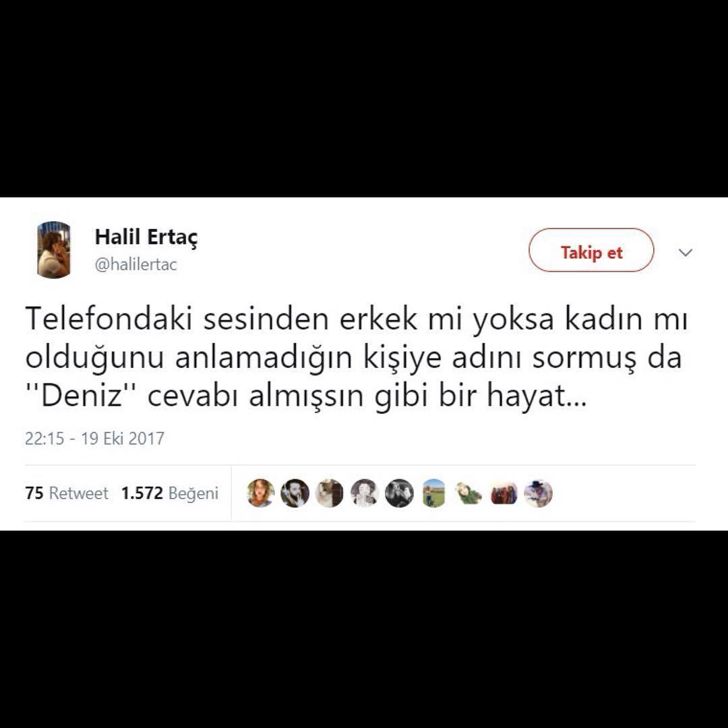The image size is (728, 728).
Task: Open the grayscale drawing-style liker avatar
Action: coord(365,493)
